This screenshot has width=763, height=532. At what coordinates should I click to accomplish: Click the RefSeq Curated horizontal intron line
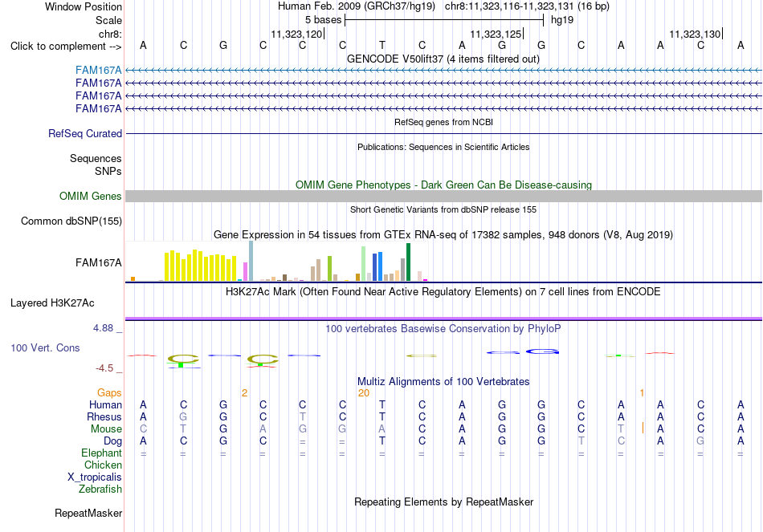point(443,134)
